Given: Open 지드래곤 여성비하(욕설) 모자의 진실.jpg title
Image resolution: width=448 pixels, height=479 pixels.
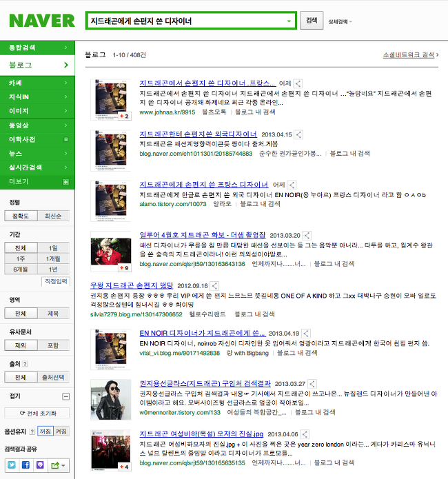Looking at the screenshot, I should click(201, 434).
